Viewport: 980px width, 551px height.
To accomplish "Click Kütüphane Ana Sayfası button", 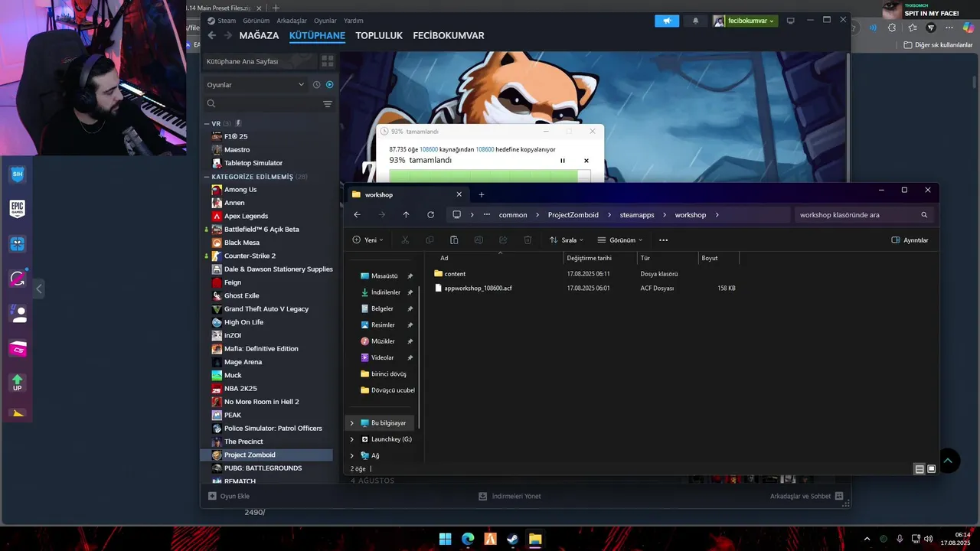I will pyautogui.click(x=259, y=61).
